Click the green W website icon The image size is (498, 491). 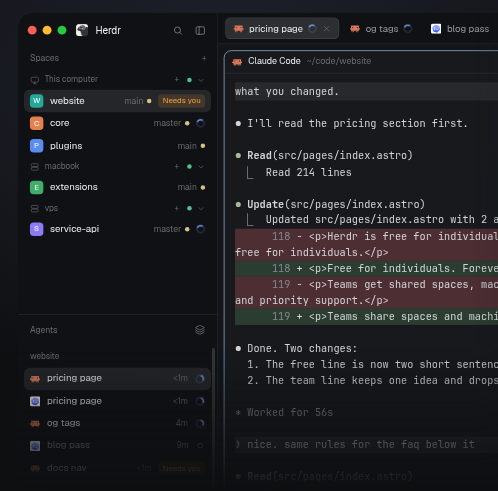pyautogui.click(x=37, y=101)
